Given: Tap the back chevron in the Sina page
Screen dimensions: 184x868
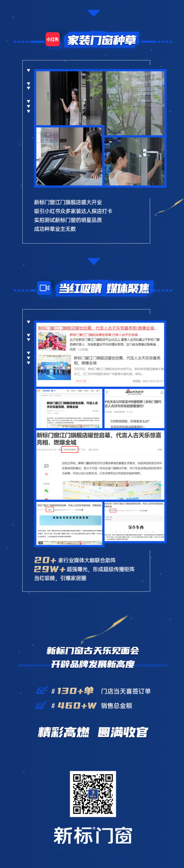Looking at the screenshot, I should coord(107,392).
